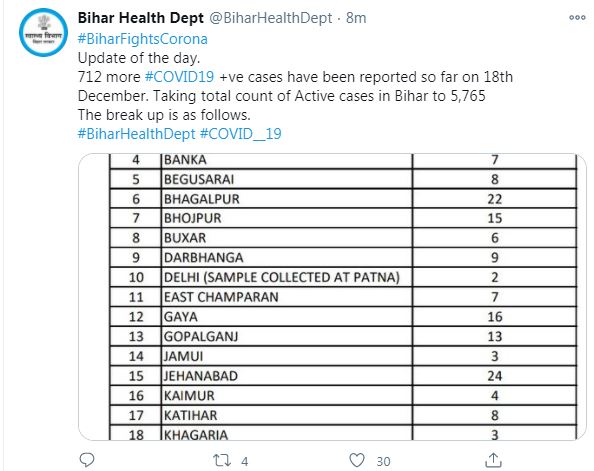Click the Jehanabad row in attached image
594x471 pixels.
pos(343,376)
